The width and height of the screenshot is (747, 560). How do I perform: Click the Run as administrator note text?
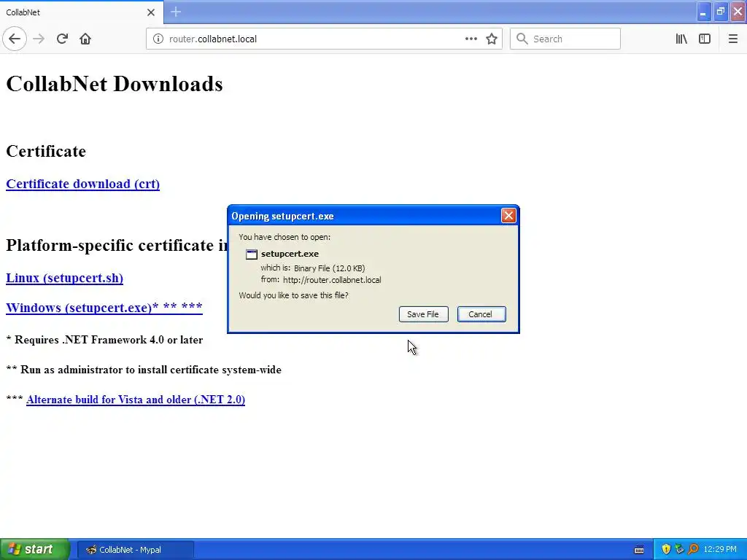tap(144, 370)
